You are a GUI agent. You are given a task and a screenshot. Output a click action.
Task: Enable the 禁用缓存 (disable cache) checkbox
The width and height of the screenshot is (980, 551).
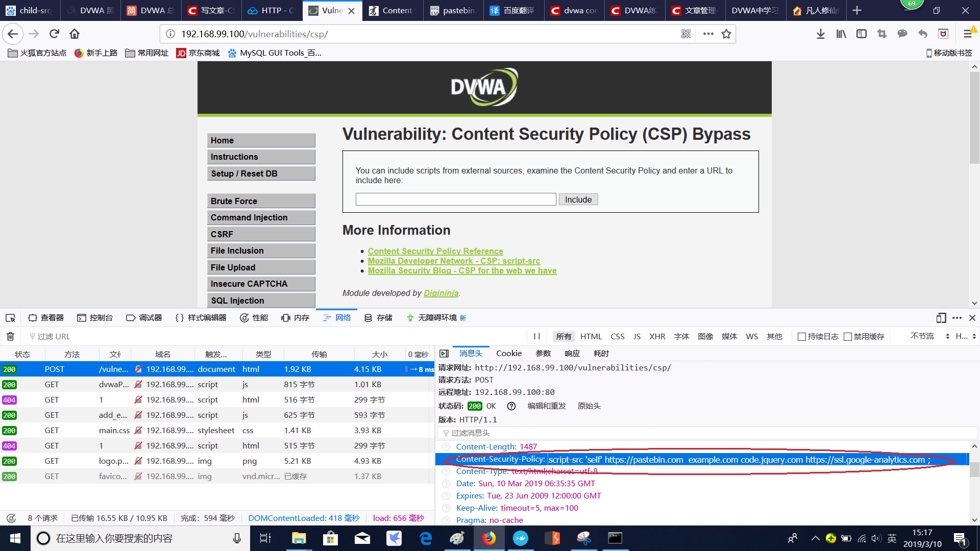pos(847,337)
